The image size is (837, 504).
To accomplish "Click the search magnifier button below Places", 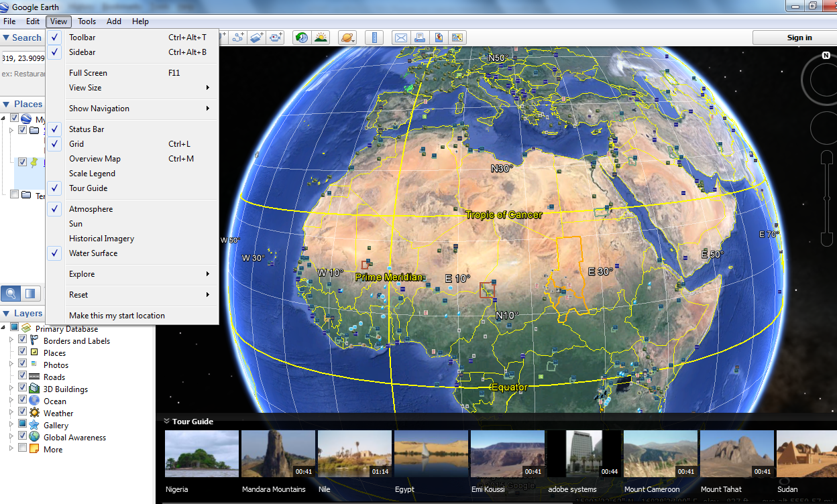I will tap(11, 294).
